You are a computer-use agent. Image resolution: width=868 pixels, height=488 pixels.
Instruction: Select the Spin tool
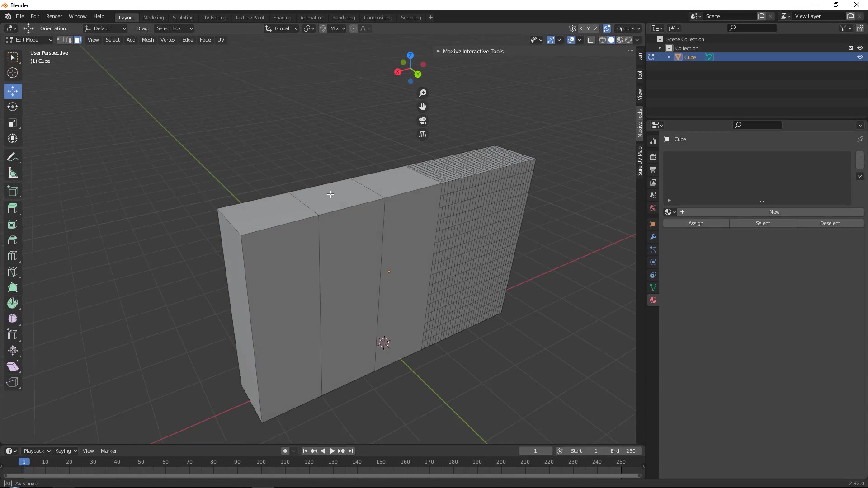point(13,303)
